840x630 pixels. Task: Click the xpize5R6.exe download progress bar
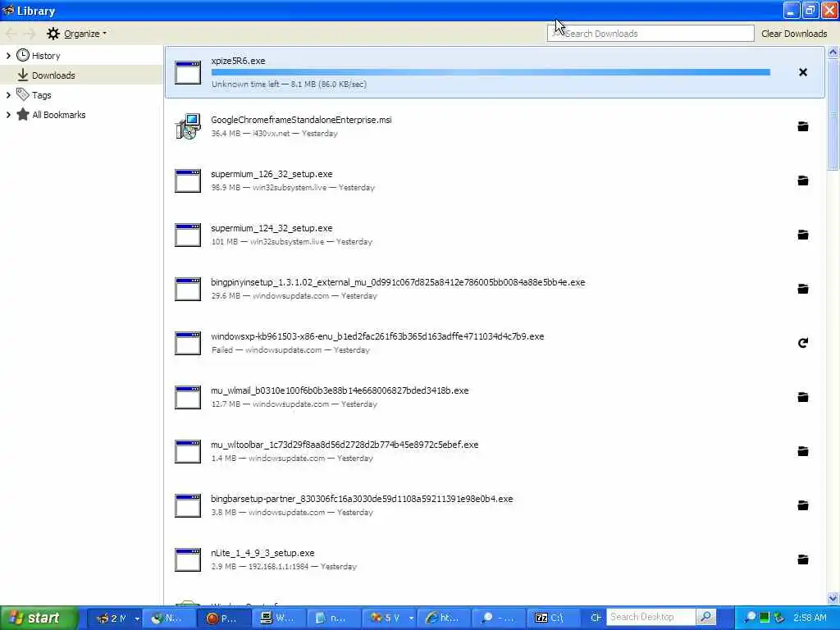coord(491,72)
